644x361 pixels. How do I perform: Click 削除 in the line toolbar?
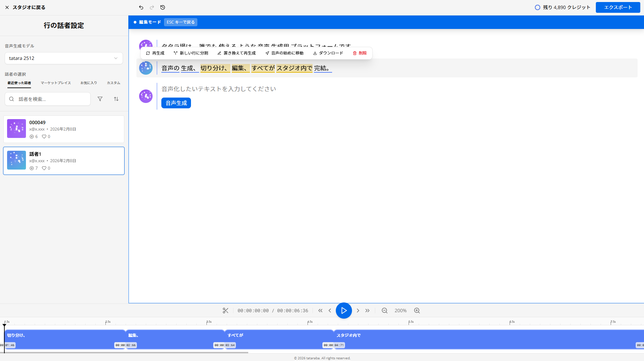point(360,53)
